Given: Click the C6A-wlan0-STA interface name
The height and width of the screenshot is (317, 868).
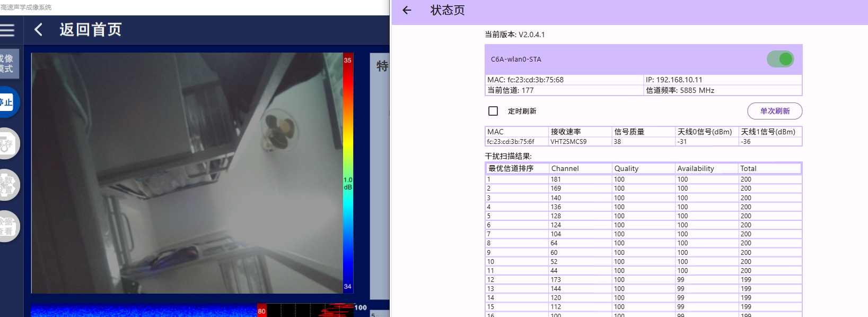Looking at the screenshot, I should coord(516,59).
